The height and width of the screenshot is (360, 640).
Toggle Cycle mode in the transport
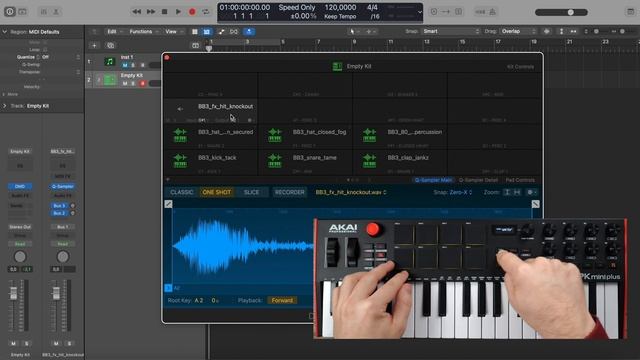tap(206, 12)
